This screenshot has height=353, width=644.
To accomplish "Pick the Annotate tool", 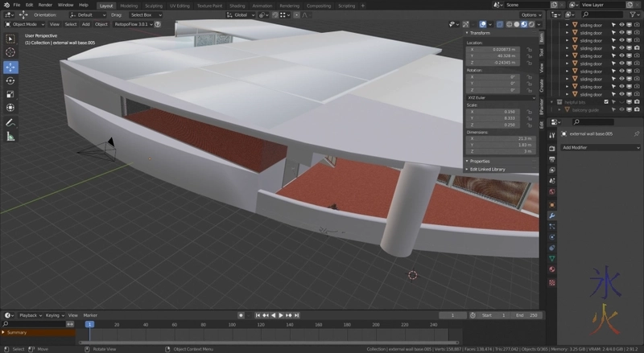I will pos(10,122).
